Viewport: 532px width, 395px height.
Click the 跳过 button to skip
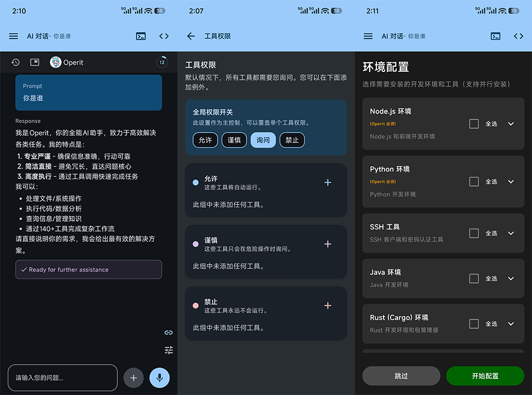(x=401, y=376)
